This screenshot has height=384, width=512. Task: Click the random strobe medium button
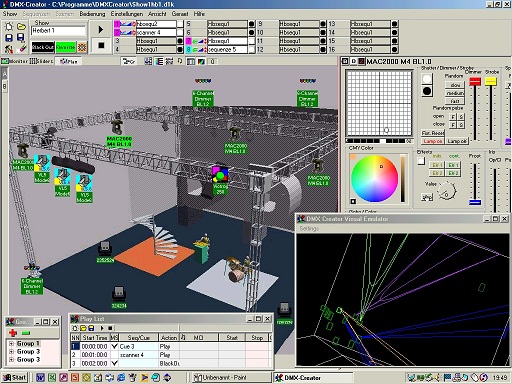click(455, 93)
